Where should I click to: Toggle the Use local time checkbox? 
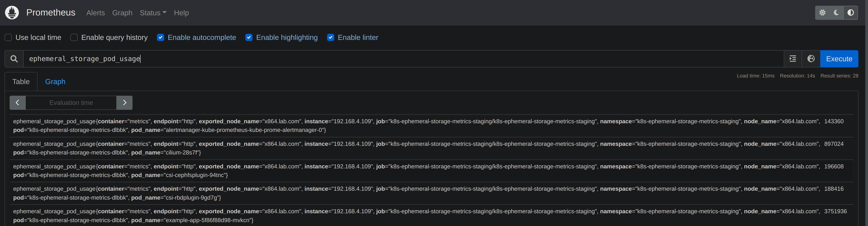[x=8, y=37]
